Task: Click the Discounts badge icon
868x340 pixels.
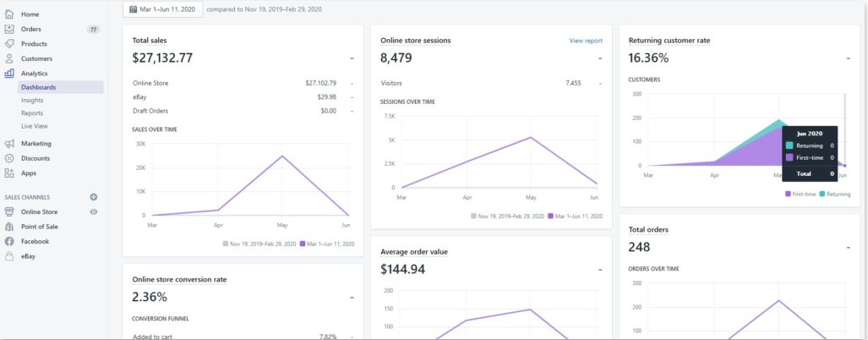Action: (x=8, y=158)
